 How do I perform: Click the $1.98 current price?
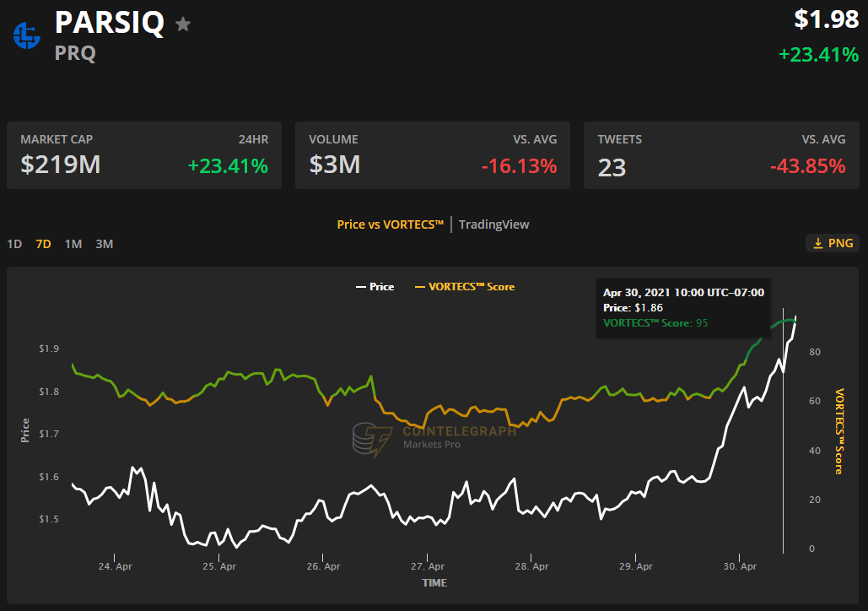[825, 20]
